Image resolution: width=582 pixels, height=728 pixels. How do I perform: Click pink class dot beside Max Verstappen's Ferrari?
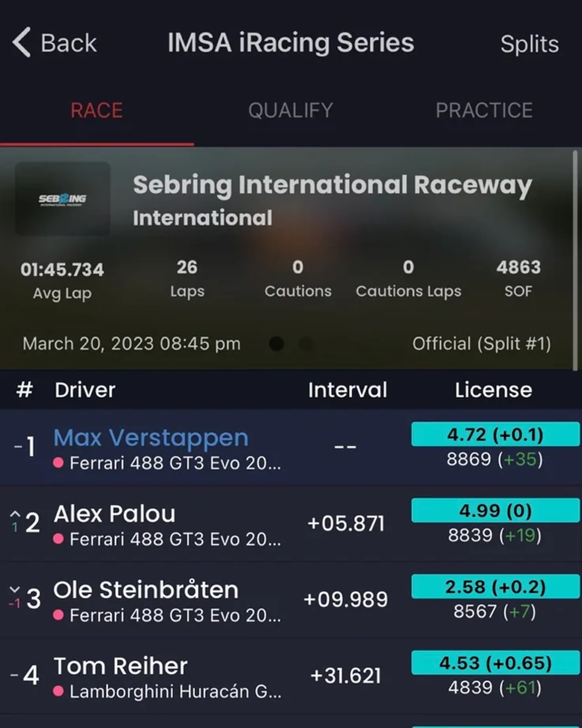point(59,463)
